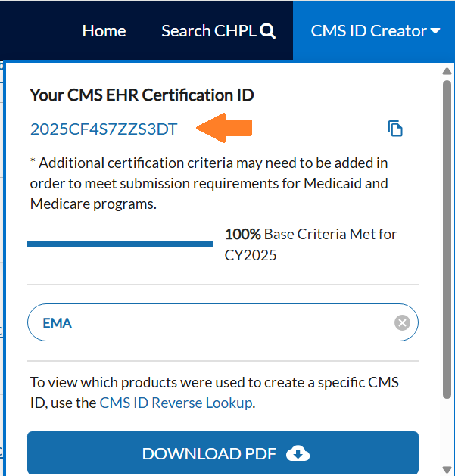This screenshot has width=455, height=476.
Task: Follow the CMS ID Reverse Lookup link
Action: point(176,403)
